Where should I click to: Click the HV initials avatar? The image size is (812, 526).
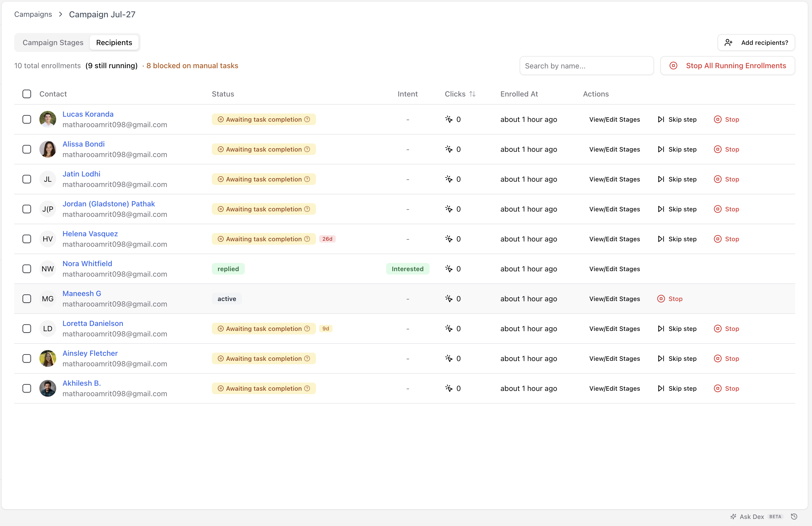tap(48, 239)
